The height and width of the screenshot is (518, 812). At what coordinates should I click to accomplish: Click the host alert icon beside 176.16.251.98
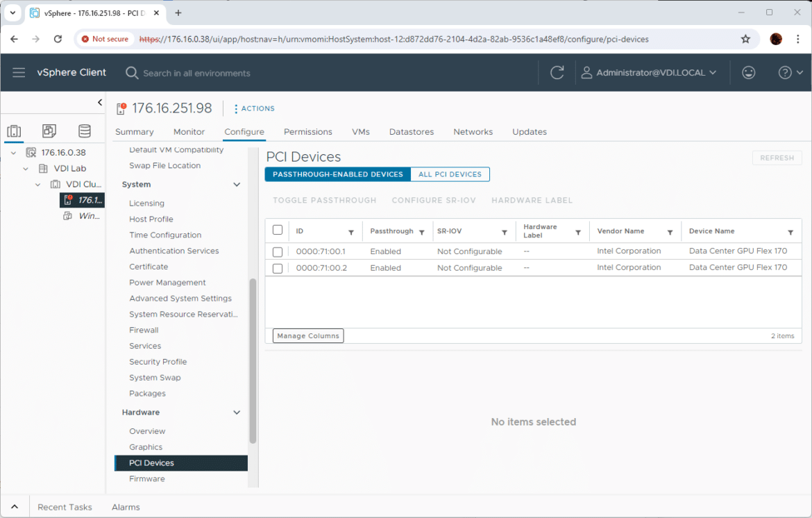[x=121, y=108]
